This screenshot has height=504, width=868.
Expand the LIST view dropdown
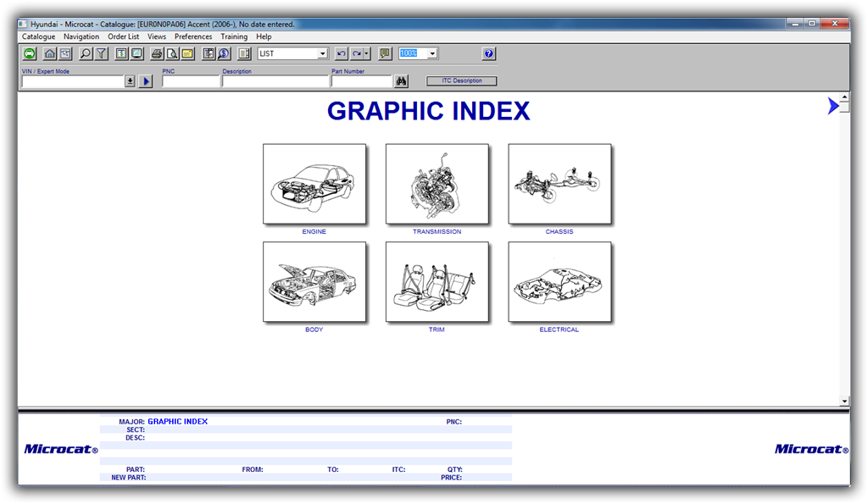(x=323, y=53)
